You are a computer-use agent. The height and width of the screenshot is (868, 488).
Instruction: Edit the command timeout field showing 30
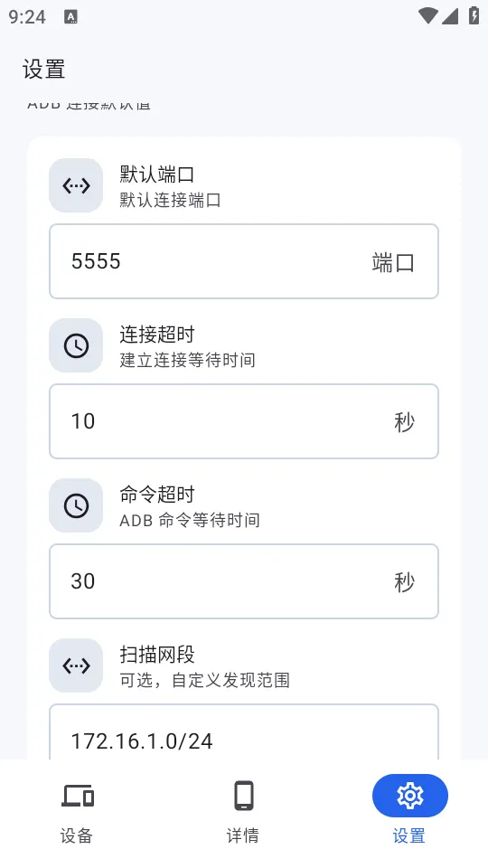click(x=244, y=581)
